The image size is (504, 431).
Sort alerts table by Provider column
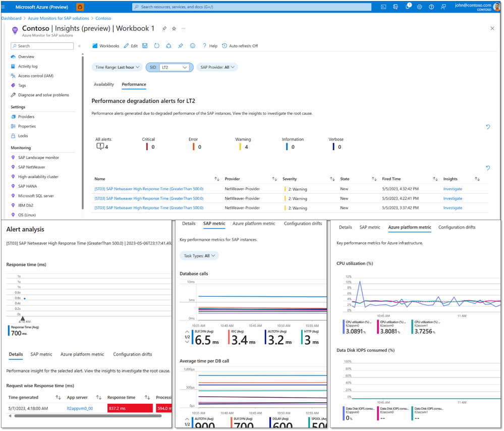tap(274, 179)
